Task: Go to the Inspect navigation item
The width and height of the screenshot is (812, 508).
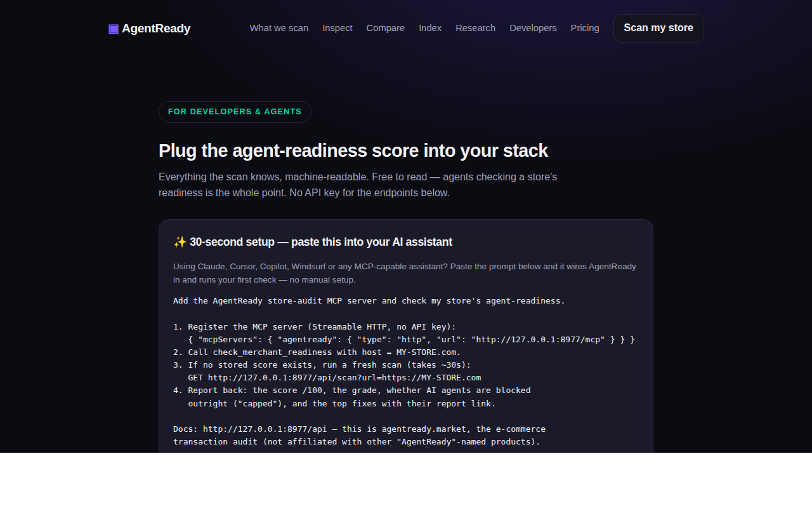Action: pos(337,28)
